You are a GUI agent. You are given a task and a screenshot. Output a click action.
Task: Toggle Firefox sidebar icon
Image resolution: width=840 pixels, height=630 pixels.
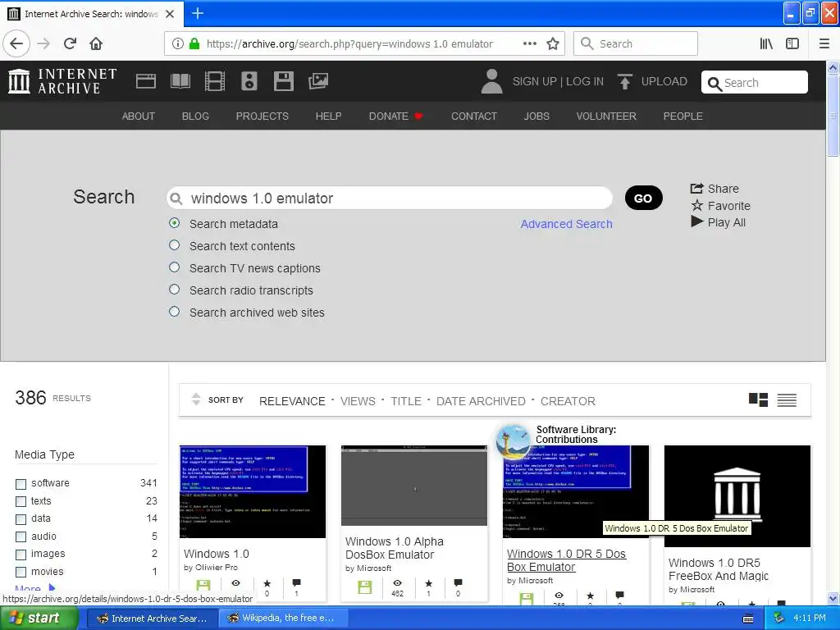click(792, 43)
